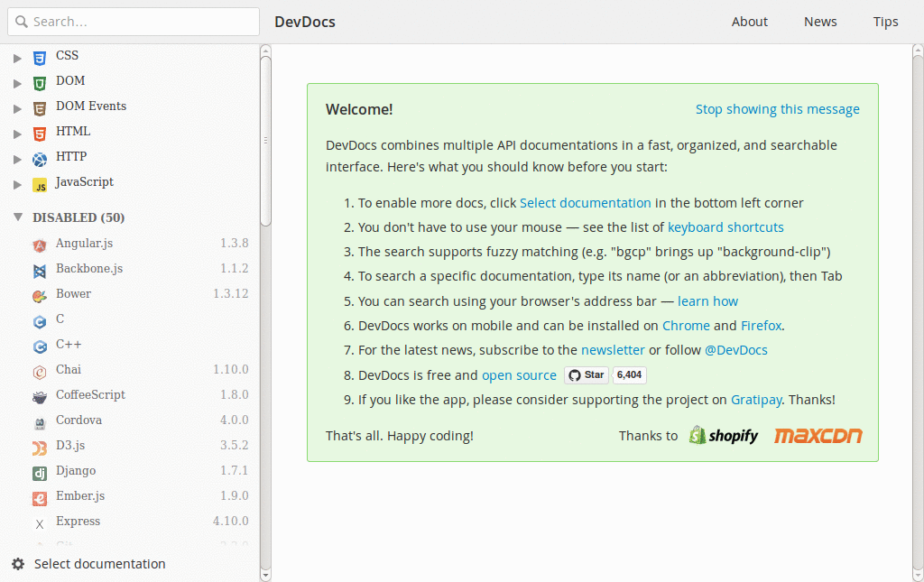
Task: Click the Chai icon
Action: (40, 373)
